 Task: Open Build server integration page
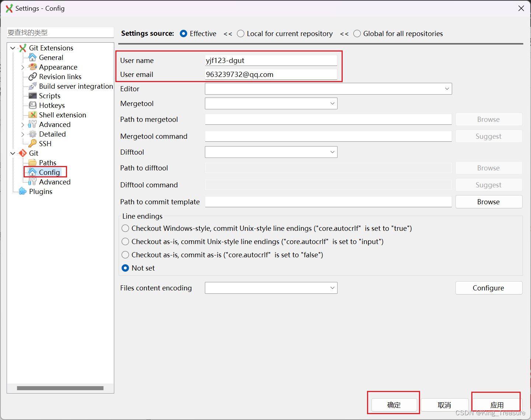(x=76, y=86)
